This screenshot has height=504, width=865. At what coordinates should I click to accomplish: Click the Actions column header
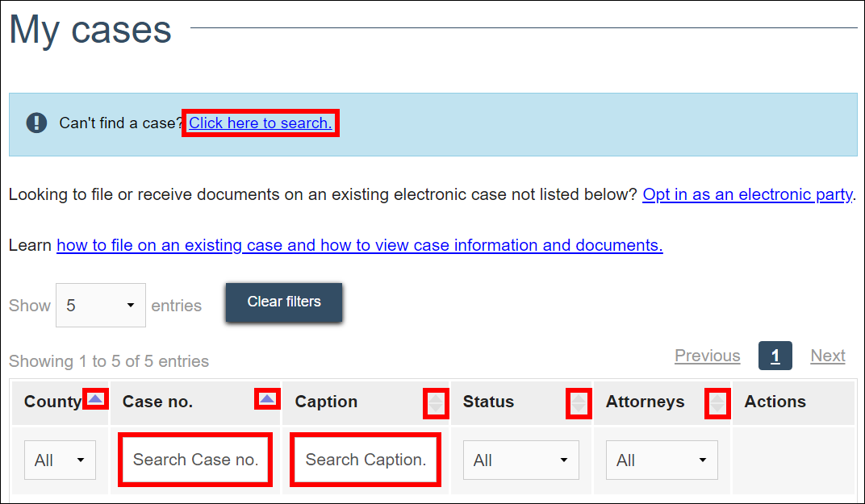775,402
